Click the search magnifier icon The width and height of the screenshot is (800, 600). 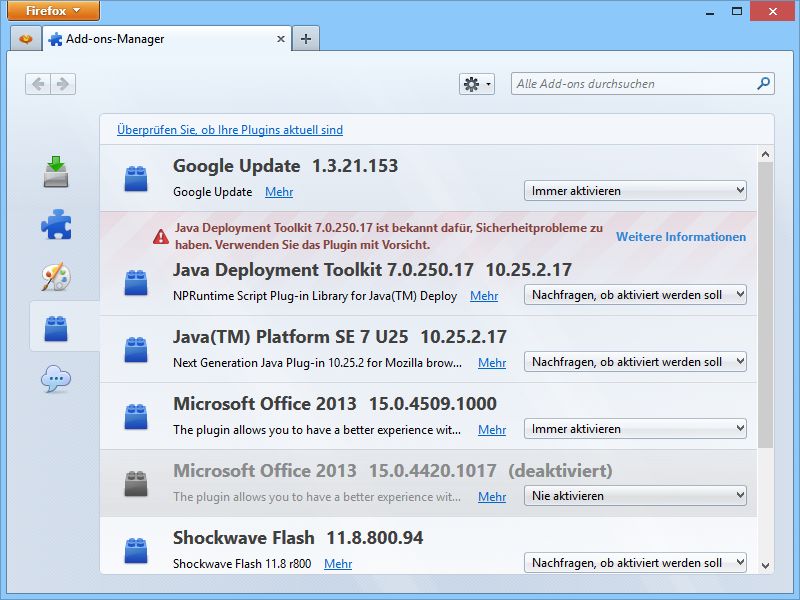click(763, 83)
